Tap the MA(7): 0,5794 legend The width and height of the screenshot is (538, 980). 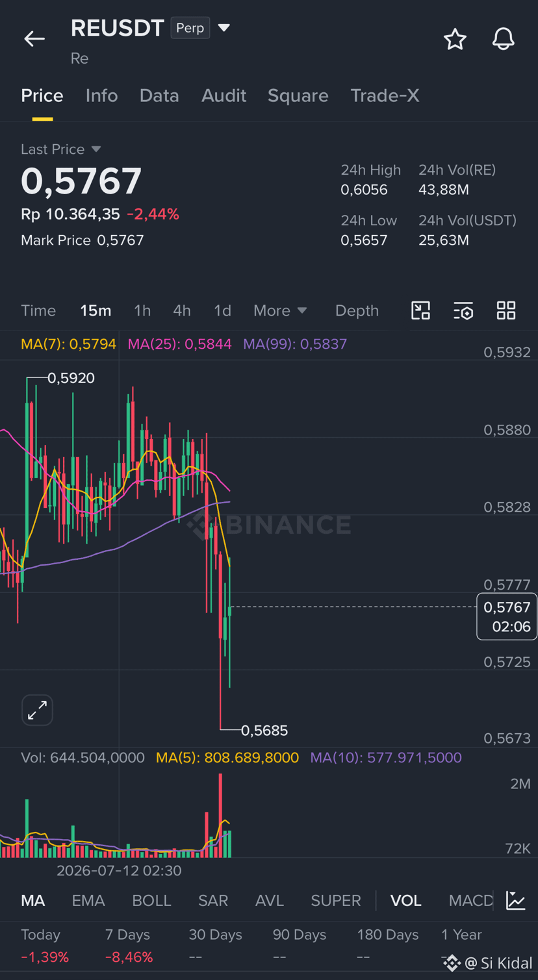pos(68,344)
